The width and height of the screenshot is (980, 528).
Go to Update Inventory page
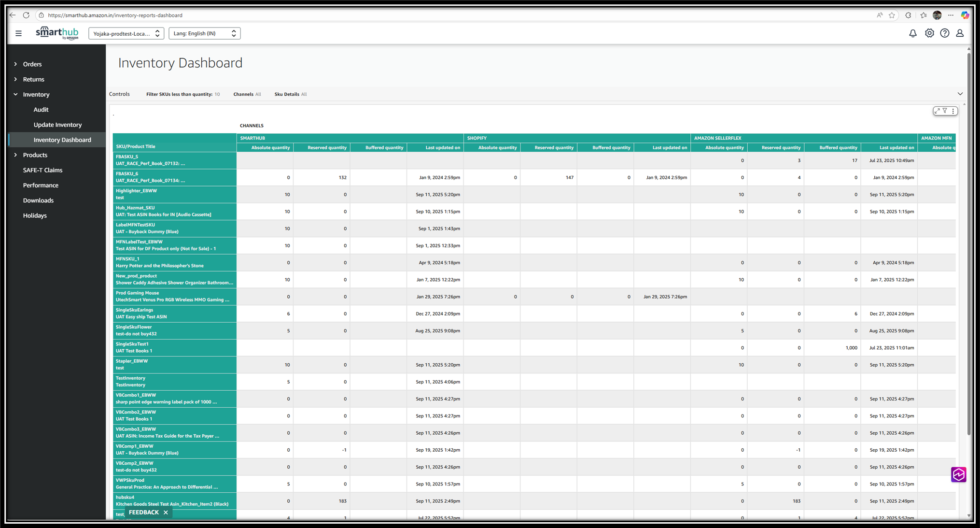coord(57,125)
